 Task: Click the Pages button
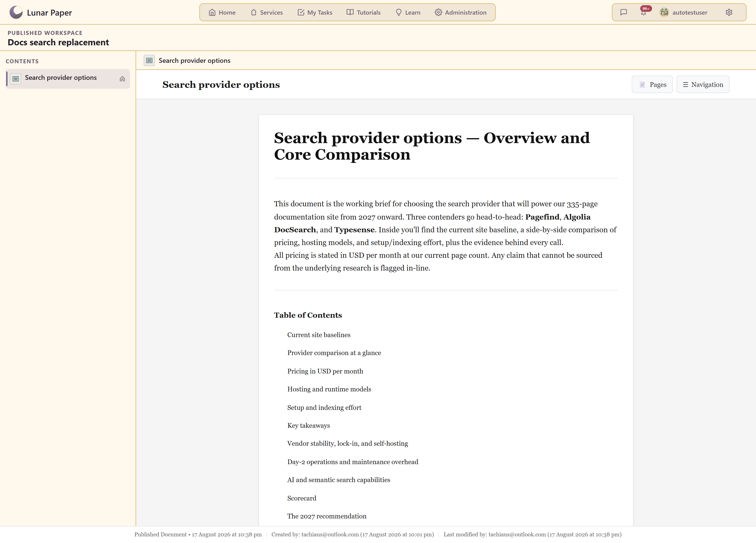652,84
